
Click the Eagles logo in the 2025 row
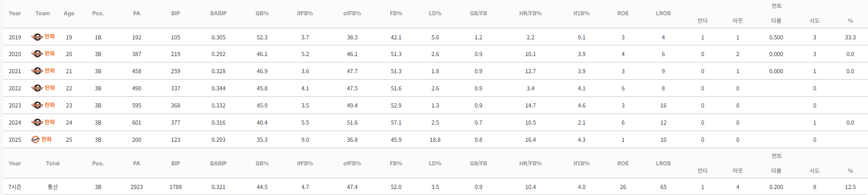pyautogui.click(x=35, y=139)
